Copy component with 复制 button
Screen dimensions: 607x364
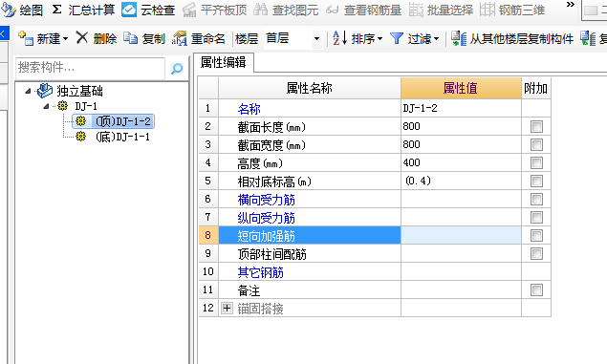point(144,38)
